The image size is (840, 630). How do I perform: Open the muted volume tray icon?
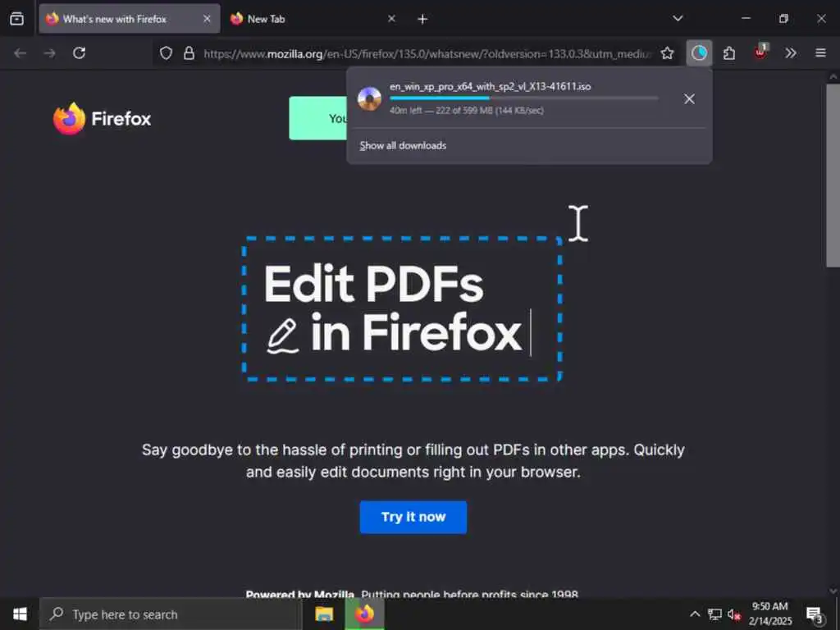tap(734, 614)
